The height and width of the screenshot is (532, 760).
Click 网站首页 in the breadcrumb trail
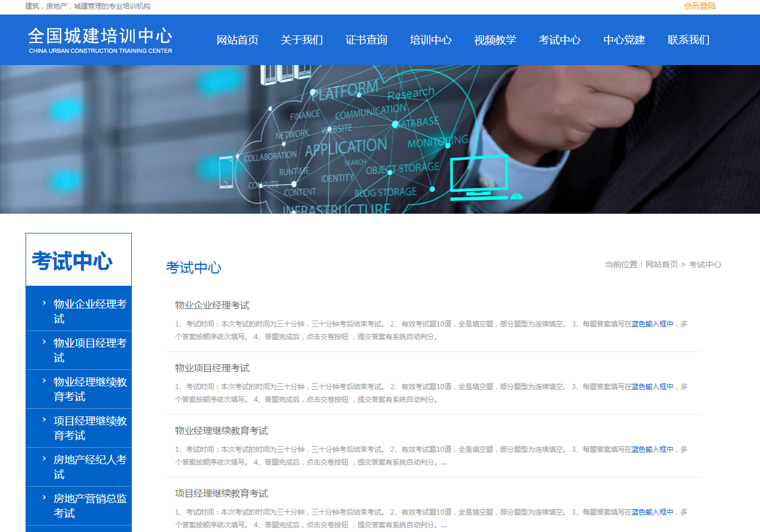[661, 264]
